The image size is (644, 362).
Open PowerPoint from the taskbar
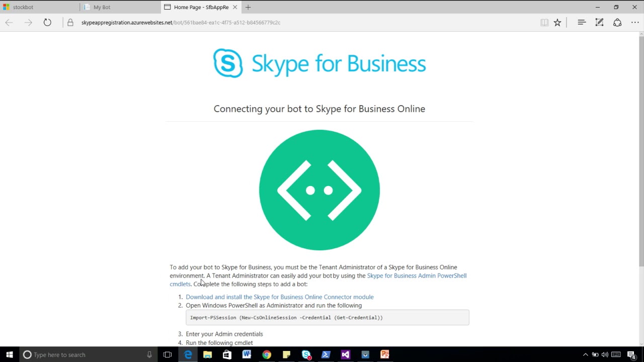385,354
